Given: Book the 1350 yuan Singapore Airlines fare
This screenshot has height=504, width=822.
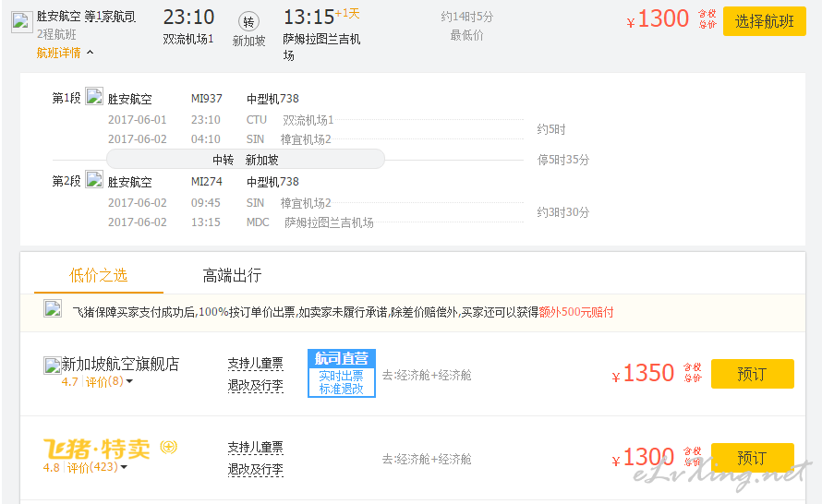Looking at the screenshot, I should point(753,374).
